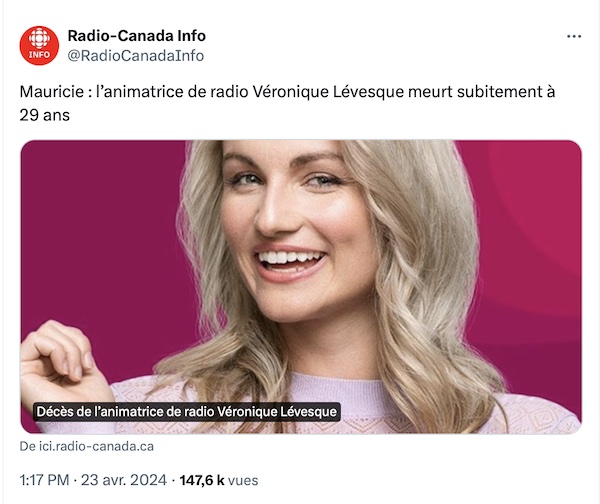Screen dimensions: 600x504
Task: Open the @RadioCanadaInfo handle link
Action: click(x=135, y=56)
